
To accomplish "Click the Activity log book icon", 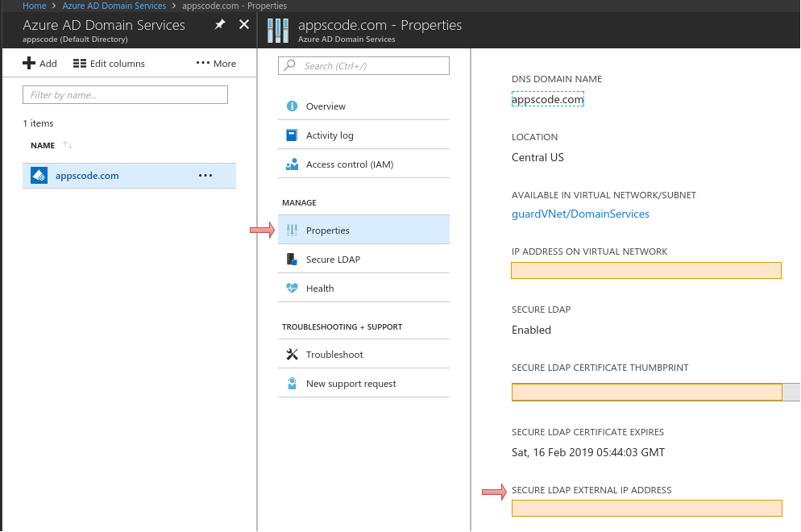I will pyautogui.click(x=292, y=135).
